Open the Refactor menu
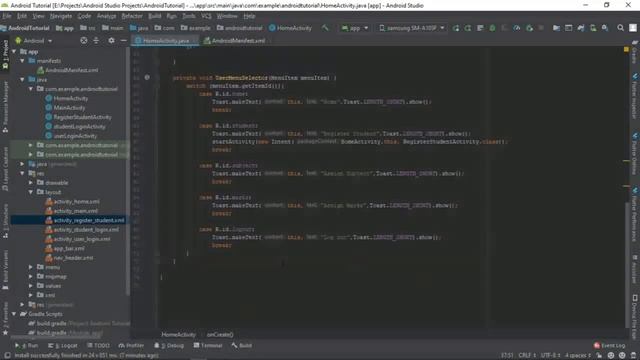This screenshot has height=360, width=640. tap(132, 16)
